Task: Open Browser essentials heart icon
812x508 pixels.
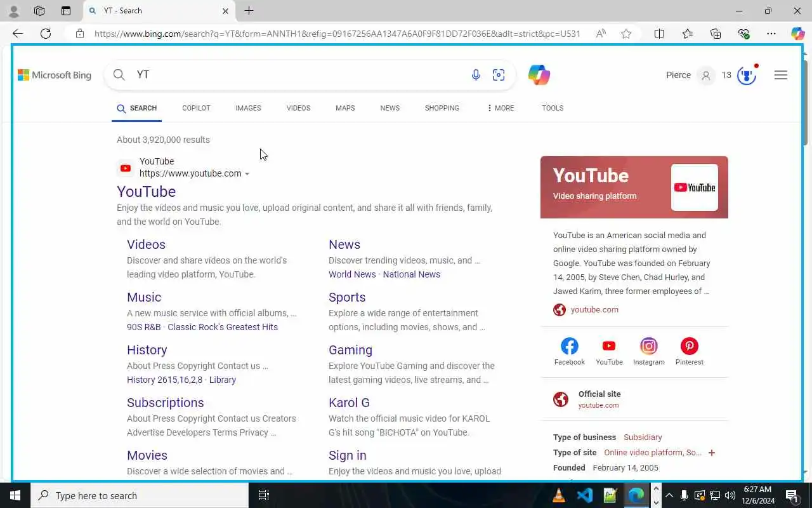Action: pyautogui.click(x=743, y=34)
